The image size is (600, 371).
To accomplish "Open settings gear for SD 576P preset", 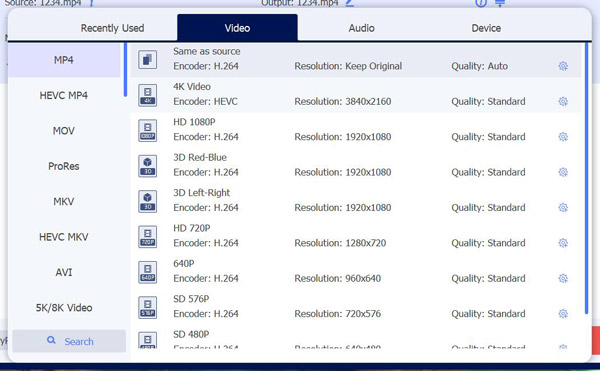I will click(563, 314).
